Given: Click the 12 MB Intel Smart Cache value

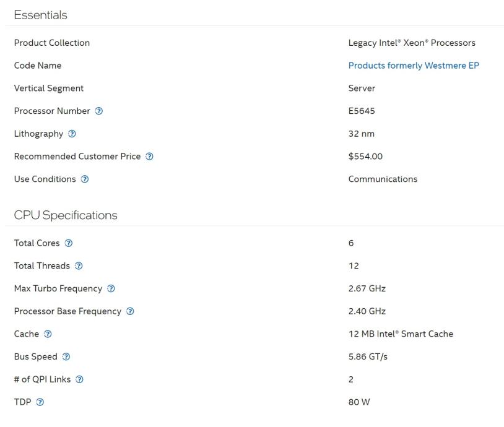Looking at the screenshot, I should (x=401, y=334).
